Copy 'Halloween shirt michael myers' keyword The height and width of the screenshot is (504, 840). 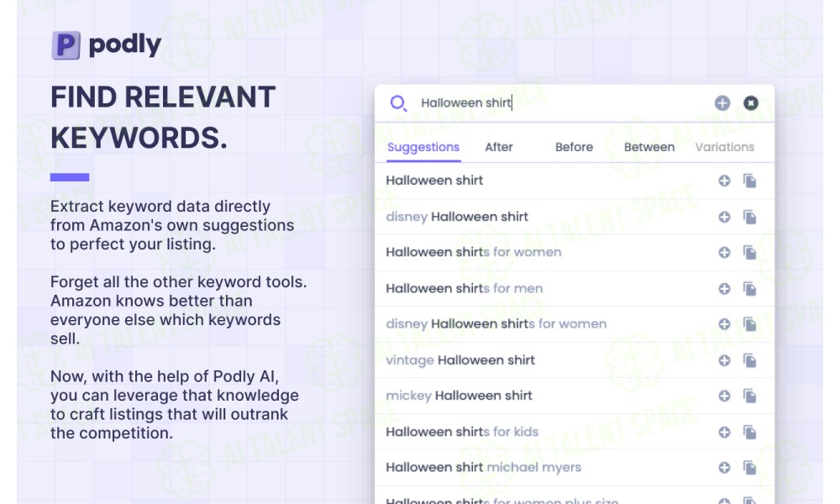coord(749,468)
